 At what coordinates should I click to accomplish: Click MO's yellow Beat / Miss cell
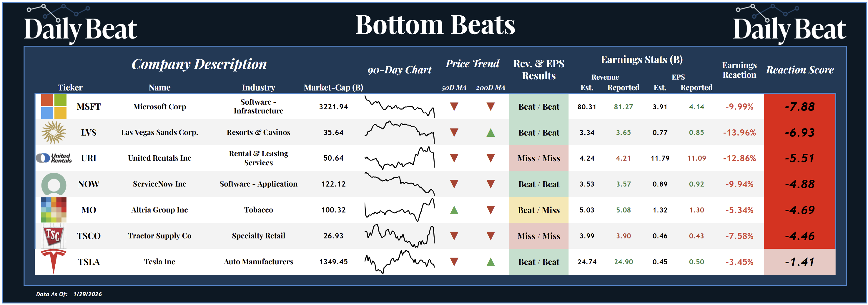pyautogui.click(x=538, y=210)
